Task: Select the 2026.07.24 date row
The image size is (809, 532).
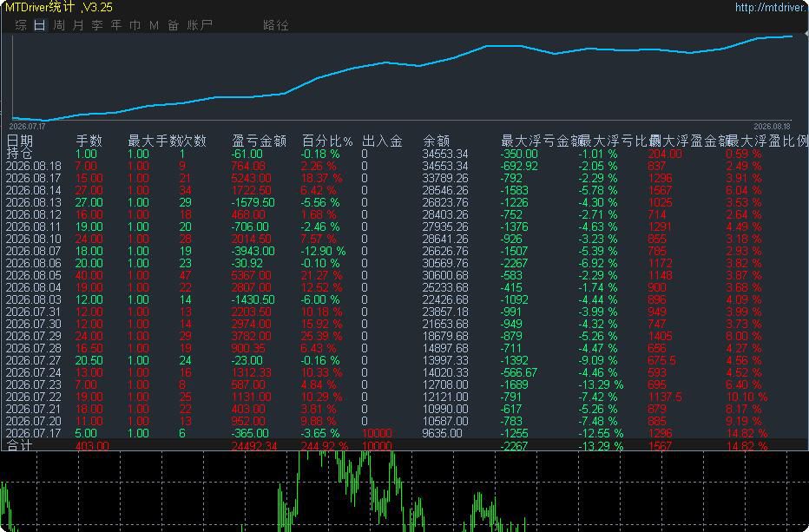Action: [34, 372]
